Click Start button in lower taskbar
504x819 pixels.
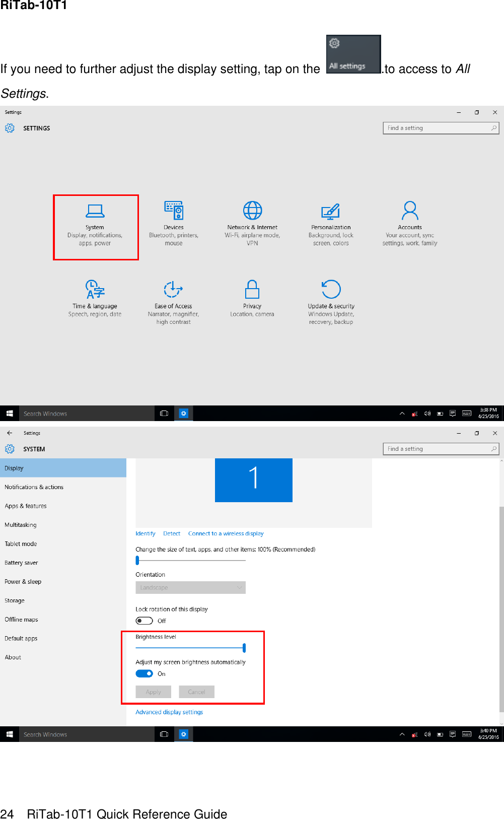10,734
